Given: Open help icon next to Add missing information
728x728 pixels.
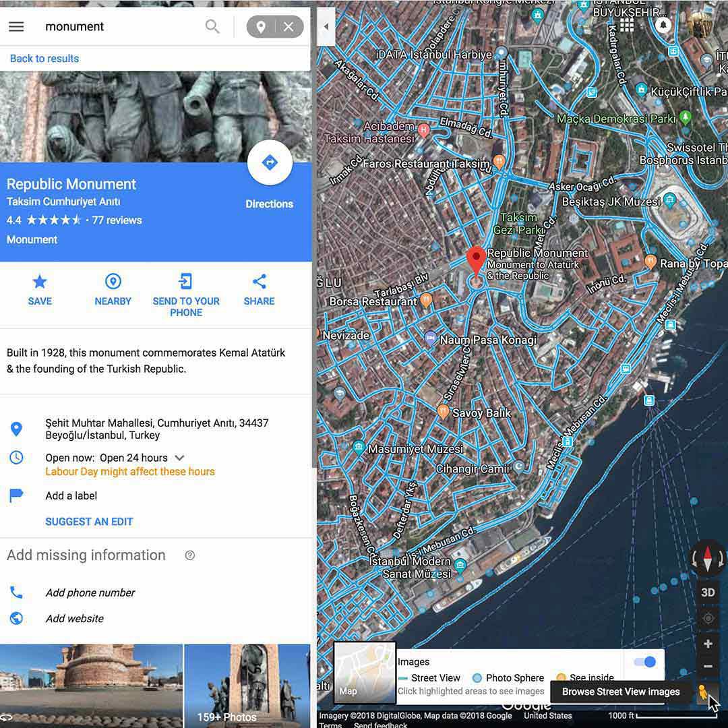Looking at the screenshot, I should pyautogui.click(x=190, y=555).
